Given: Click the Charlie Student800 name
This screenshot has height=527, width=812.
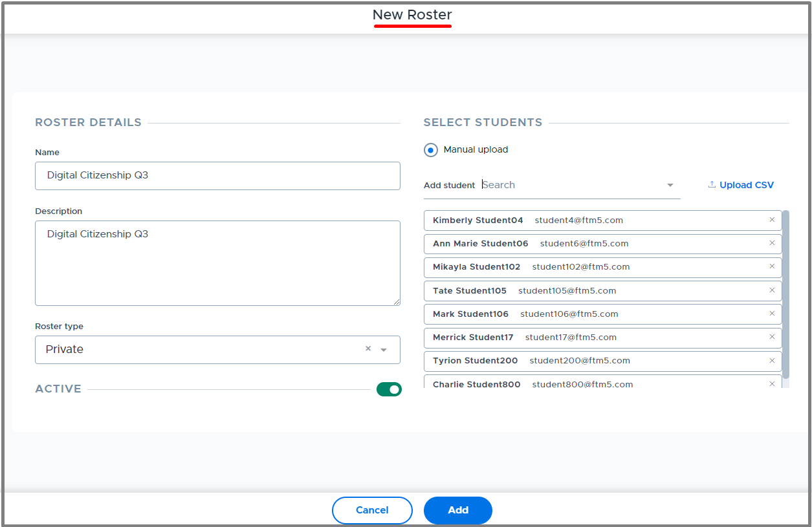Looking at the screenshot, I should click(x=477, y=385).
